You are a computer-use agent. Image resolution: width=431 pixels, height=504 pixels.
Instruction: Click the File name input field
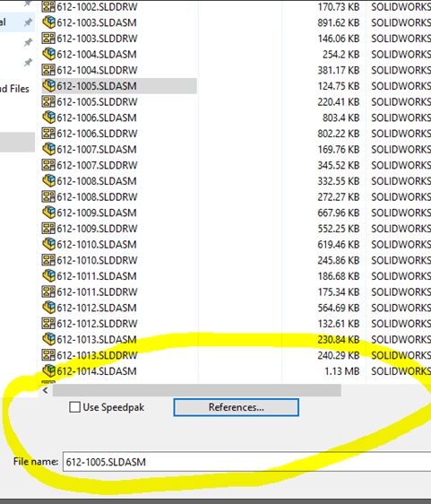pyautogui.click(x=246, y=462)
